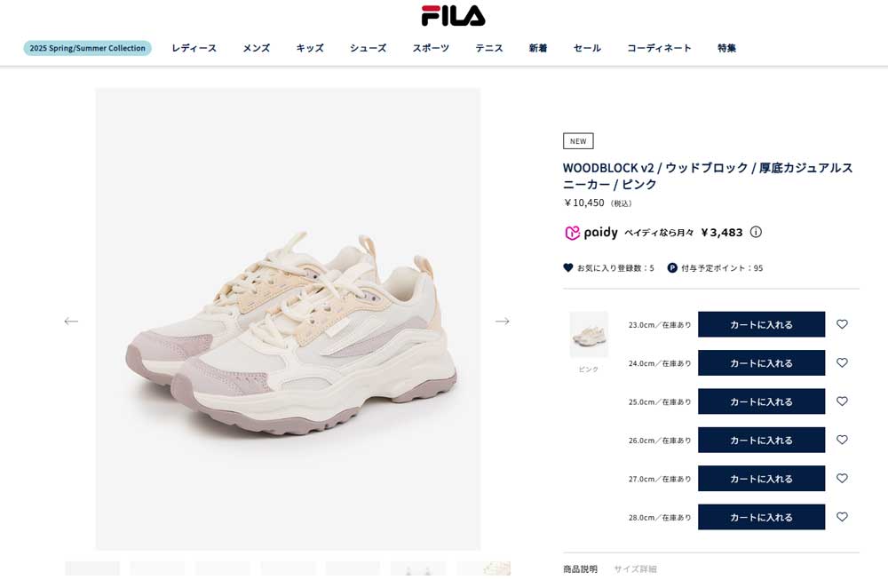Screen dimensions: 888x588
Task: Favorite the 24.0cm size with heart icon
Action: coord(842,362)
